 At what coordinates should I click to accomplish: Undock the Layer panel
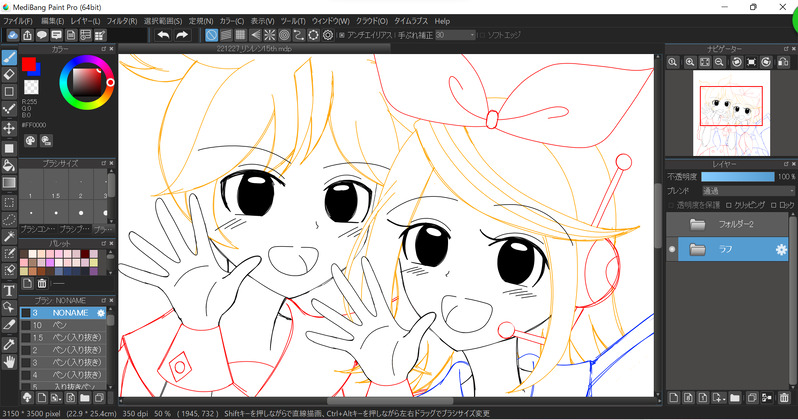point(786,164)
